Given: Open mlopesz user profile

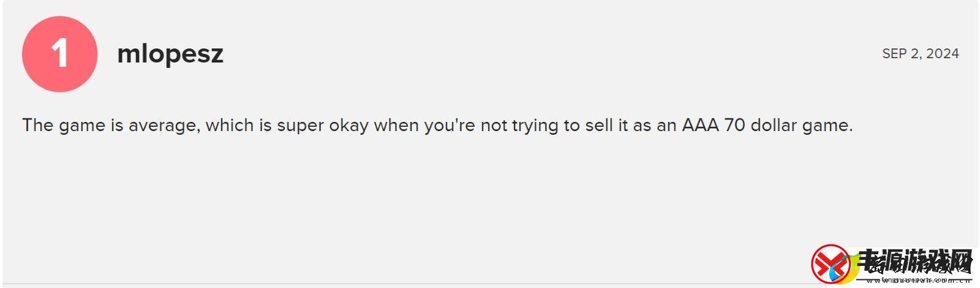Looking at the screenshot, I should (x=170, y=54).
